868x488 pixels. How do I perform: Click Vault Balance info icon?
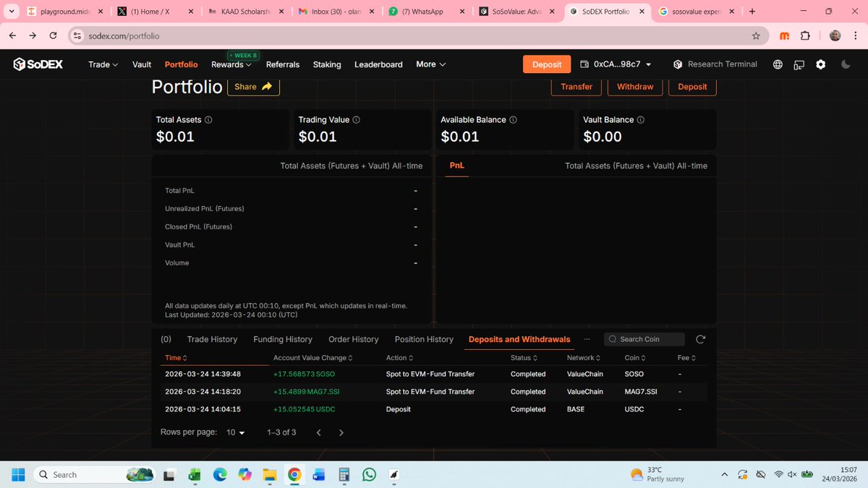pos(641,120)
